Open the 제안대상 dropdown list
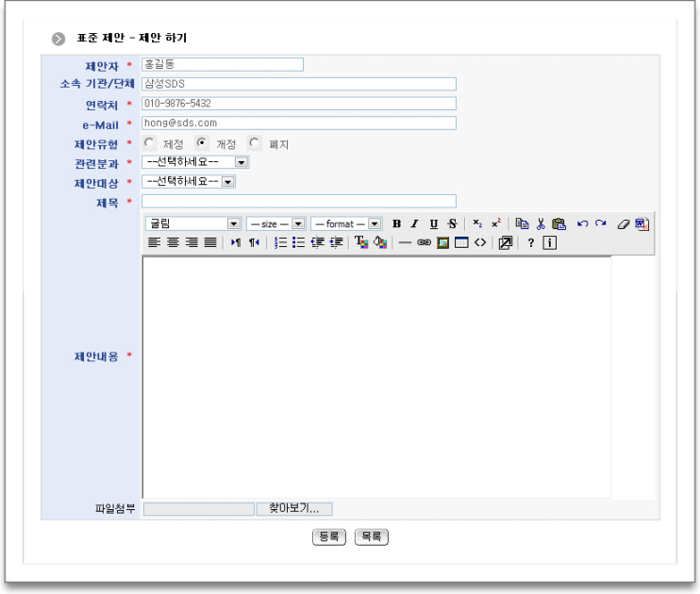 [x=188, y=181]
